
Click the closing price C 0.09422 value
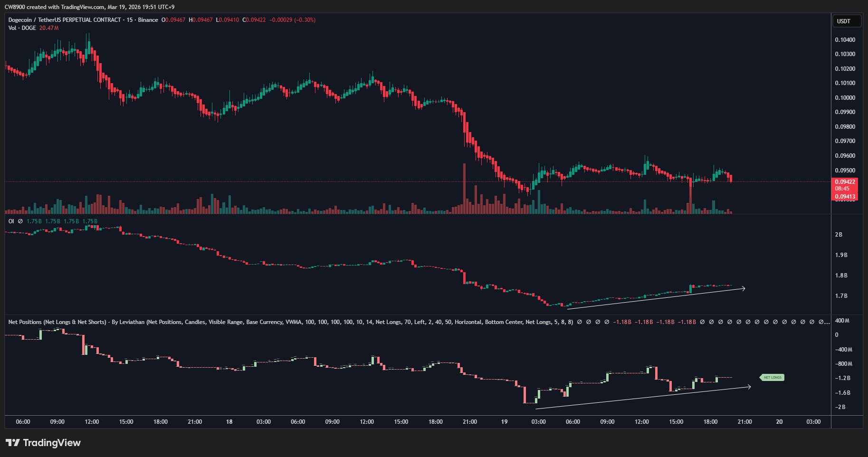254,20
